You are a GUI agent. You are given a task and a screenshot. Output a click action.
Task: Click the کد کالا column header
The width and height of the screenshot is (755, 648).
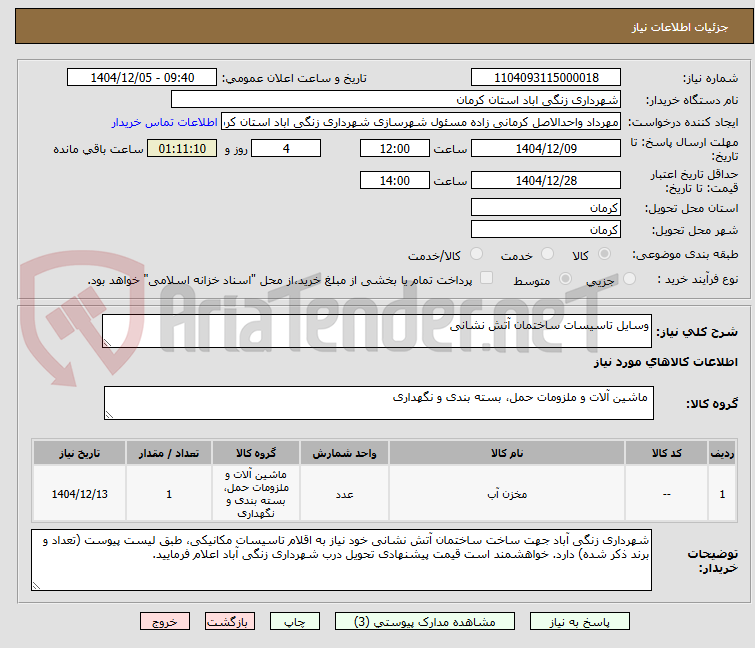pyautogui.click(x=666, y=453)
